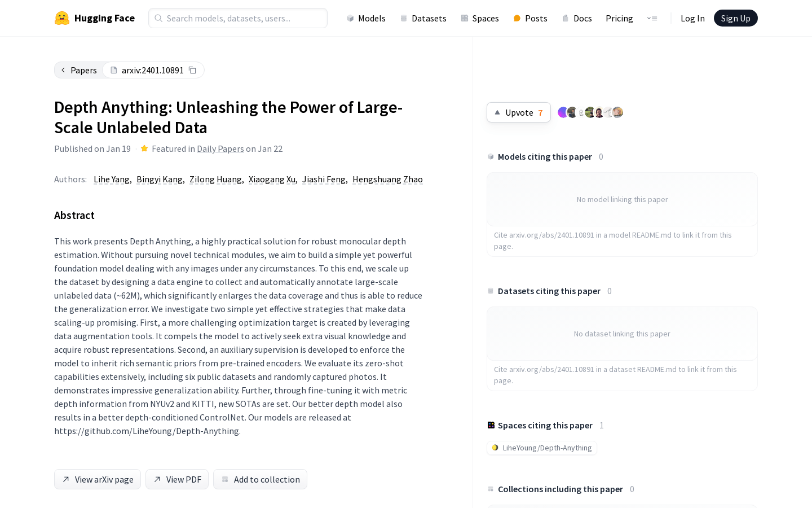Open the Daily Papers link

(220, 149)
